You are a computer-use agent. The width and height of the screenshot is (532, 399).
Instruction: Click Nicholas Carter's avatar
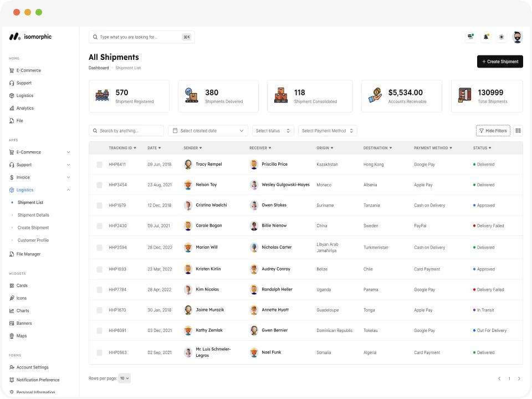(254, 247)
